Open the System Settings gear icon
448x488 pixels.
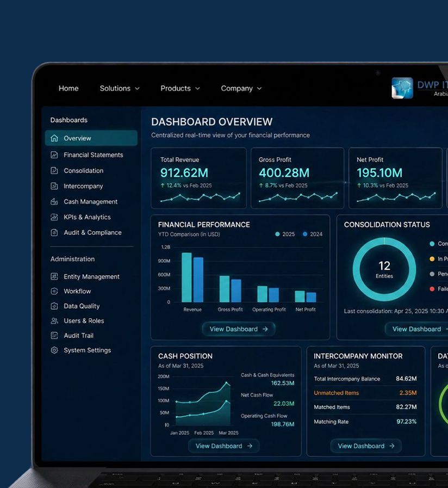54,350
